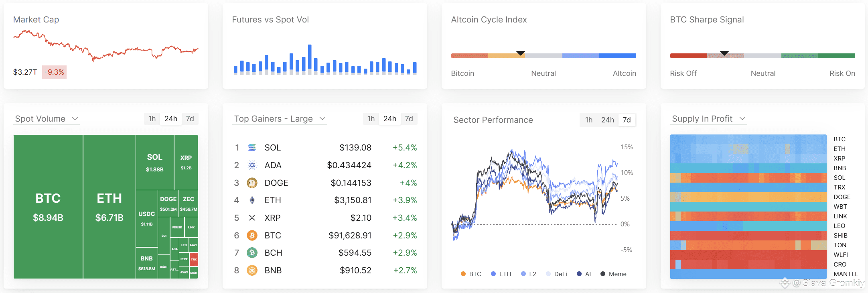The width and height of the screenshot is (868, 293).
Task: Click the green BCH coin icon
Action: (252, 253)
